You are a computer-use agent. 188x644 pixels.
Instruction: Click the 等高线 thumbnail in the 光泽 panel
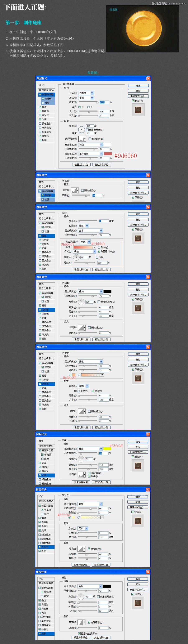coord(81,474)
